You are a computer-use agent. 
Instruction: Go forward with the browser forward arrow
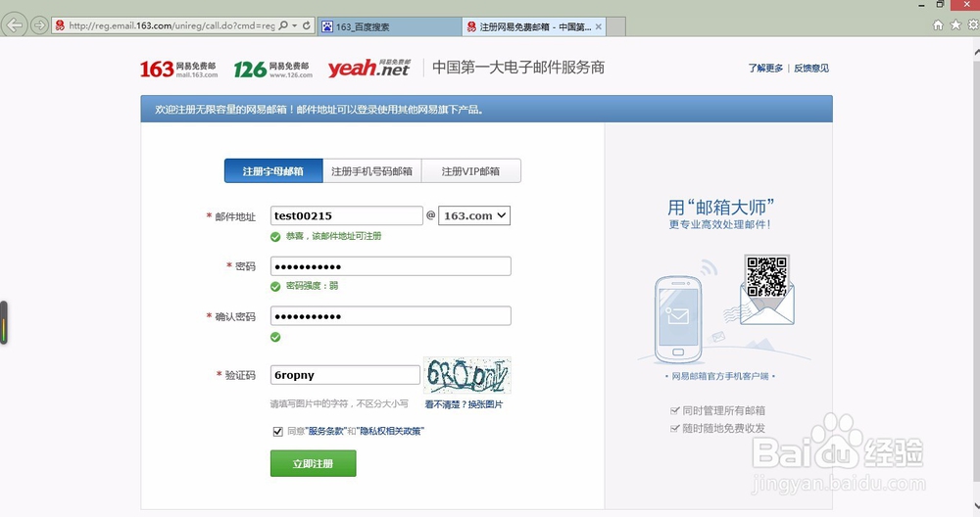39,25
